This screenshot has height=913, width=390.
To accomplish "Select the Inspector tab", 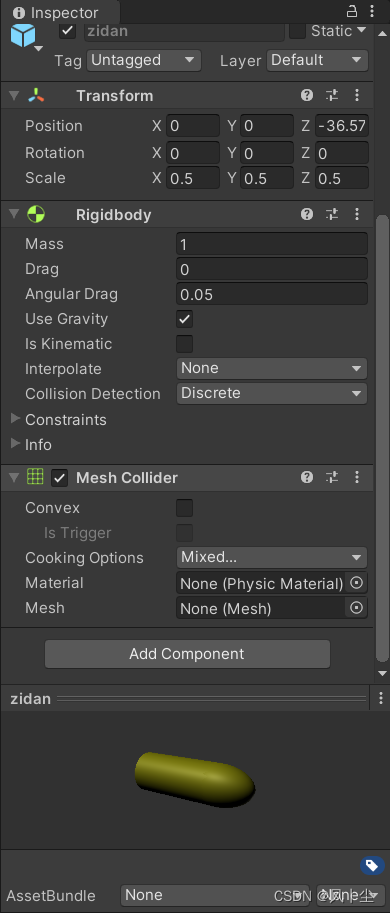I will [x=56, y=12].
